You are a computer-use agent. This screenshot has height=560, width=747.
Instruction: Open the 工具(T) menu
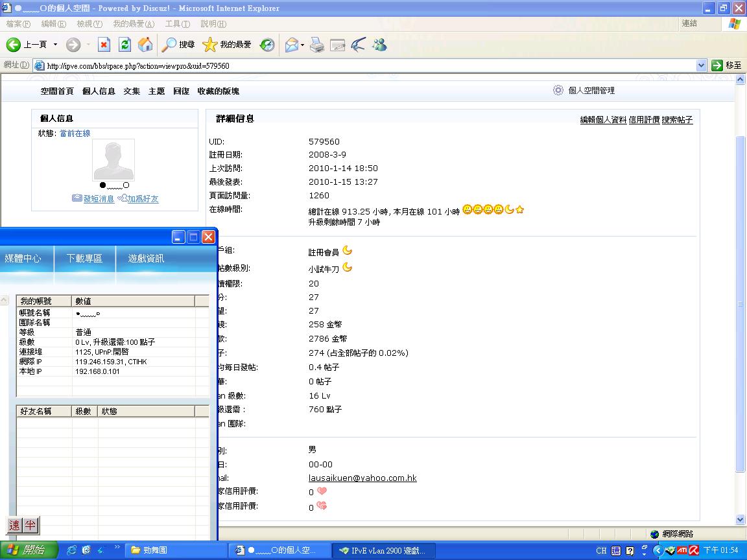(177, 24)
